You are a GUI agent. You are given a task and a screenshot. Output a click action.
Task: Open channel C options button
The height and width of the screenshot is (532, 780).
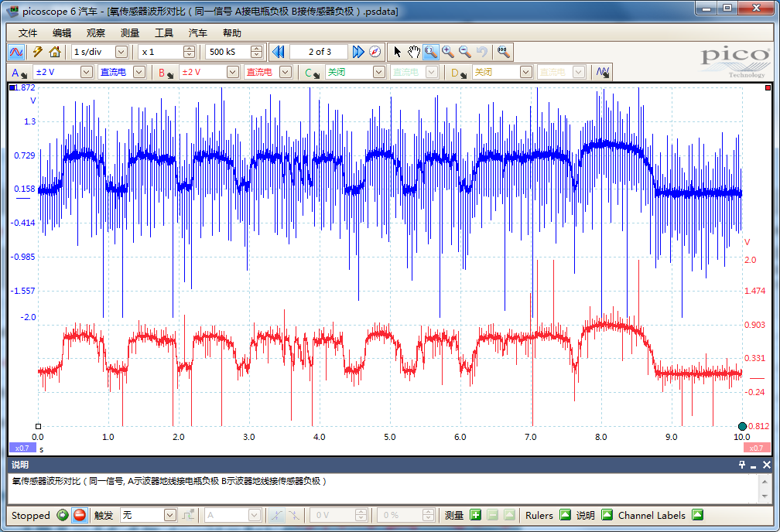point(312,73)
